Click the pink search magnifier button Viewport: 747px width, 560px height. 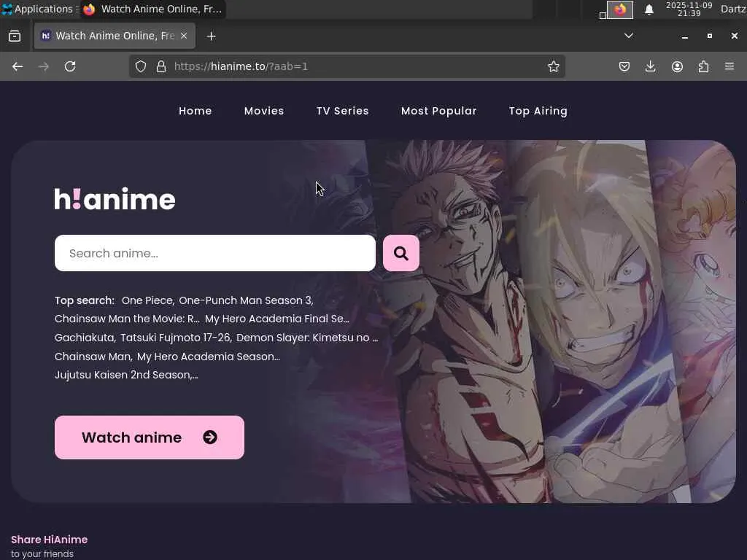400,253
